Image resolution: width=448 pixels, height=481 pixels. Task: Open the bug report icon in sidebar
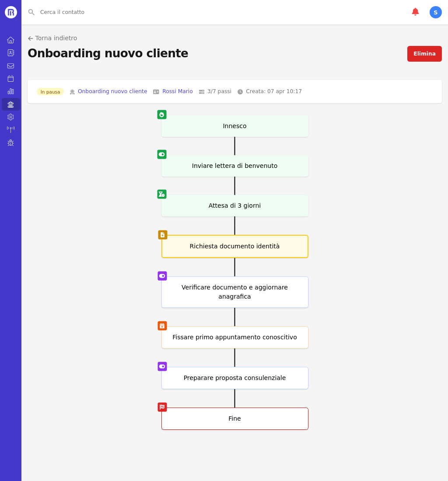coord(10,143)
